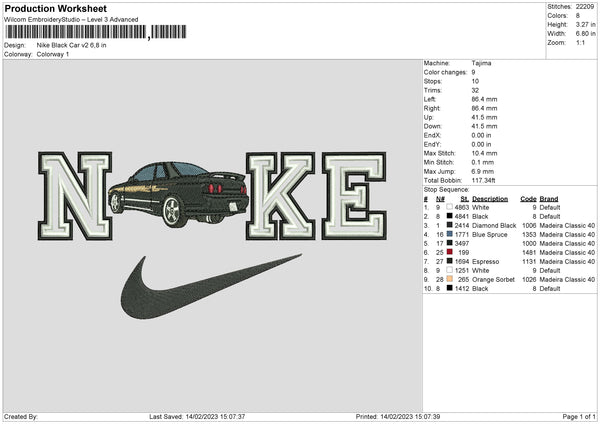600x424 pixels.
Task: Select the 'Color changes:' label
Action: 445,72
